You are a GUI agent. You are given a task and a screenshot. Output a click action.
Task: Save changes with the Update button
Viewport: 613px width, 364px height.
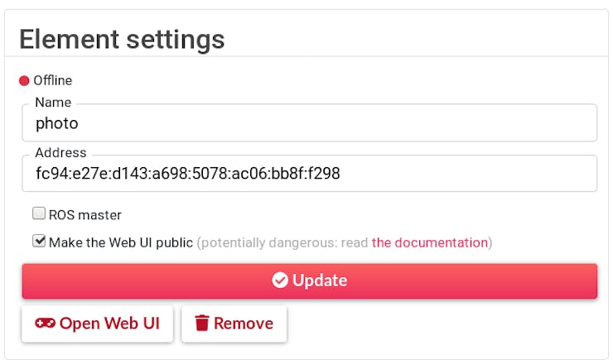310,280
